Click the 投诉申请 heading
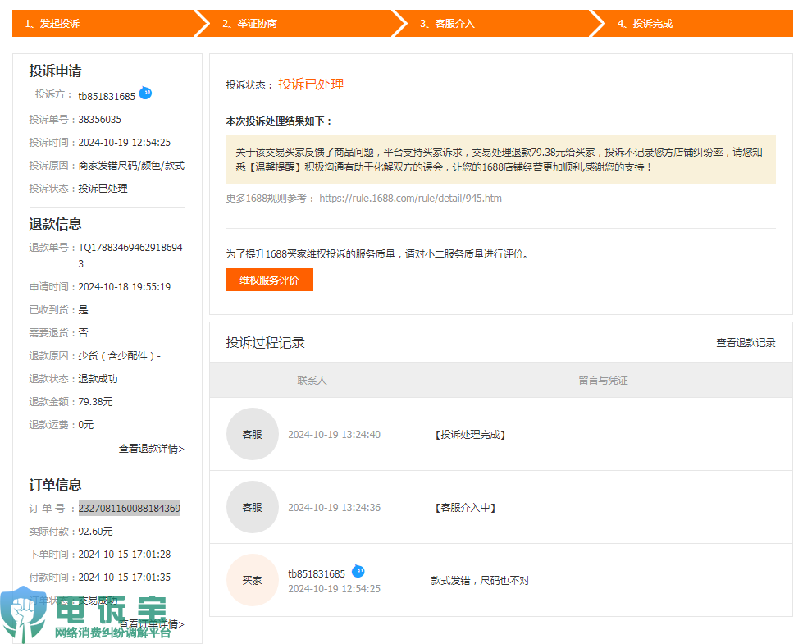This screenshot has height=644, width=812. [x=56, y=71]
